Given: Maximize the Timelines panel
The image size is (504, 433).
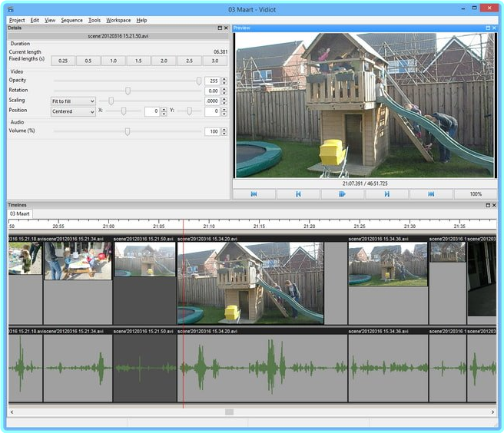Looking at the screenshot, I should (x=486, y=205).
